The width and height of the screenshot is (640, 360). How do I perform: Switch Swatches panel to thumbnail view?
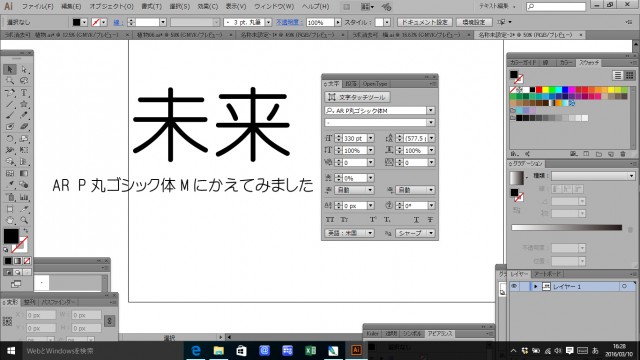(x=629, y=75)
